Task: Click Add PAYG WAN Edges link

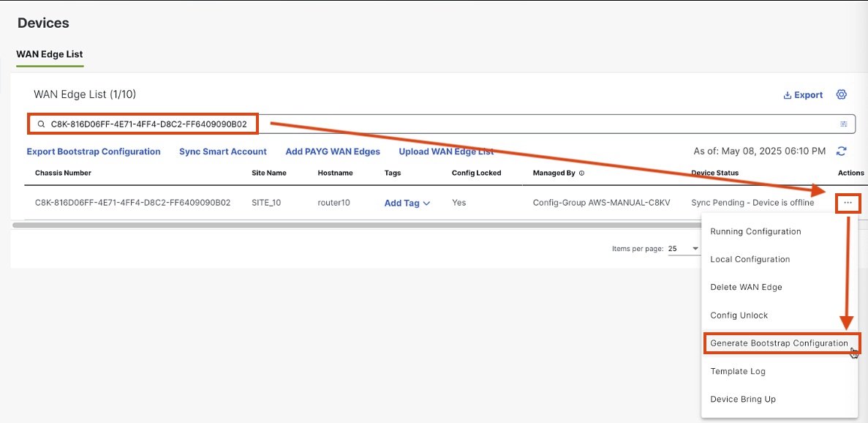Action: point(333,151)
